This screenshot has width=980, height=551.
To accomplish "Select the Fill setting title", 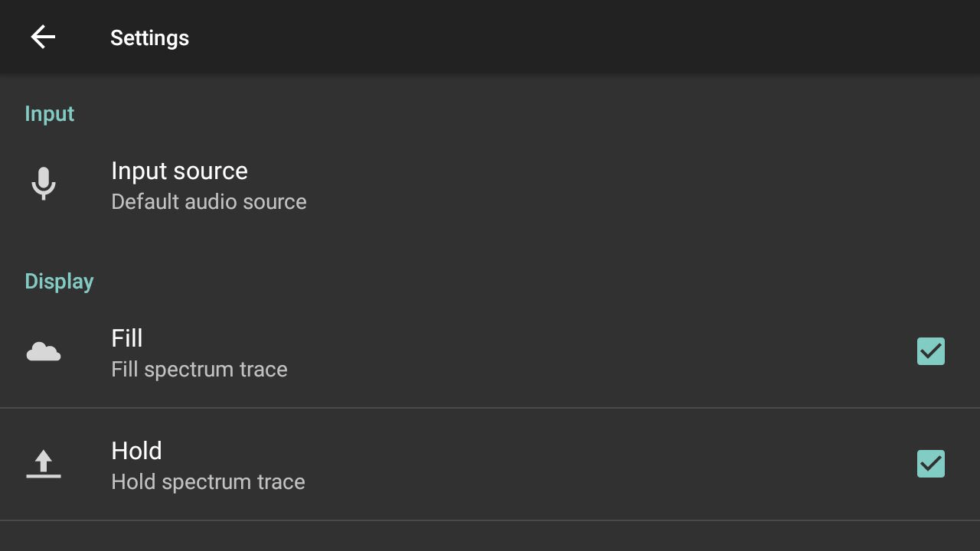I will 127,338.
